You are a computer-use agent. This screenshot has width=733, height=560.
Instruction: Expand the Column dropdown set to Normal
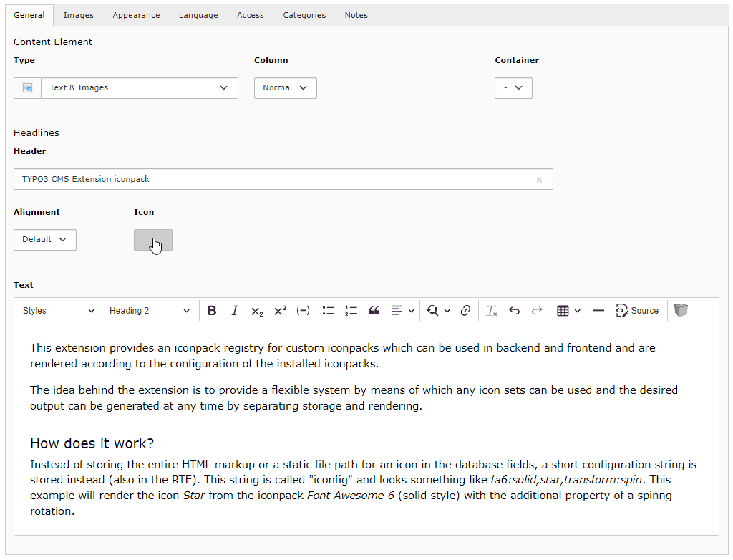(x=285, y=88)
